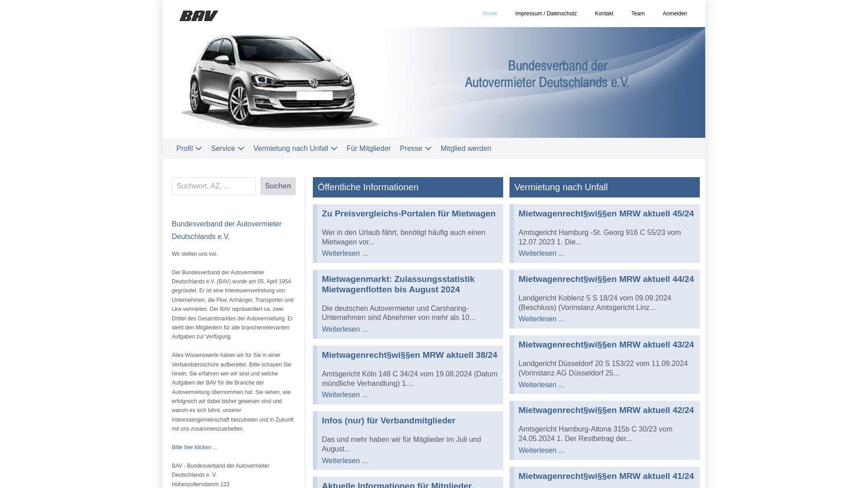Screen dimensions: 868x488
Task: Open Infos (nur) für Verbandmitglieder title
Action: (x=388, y=421)
